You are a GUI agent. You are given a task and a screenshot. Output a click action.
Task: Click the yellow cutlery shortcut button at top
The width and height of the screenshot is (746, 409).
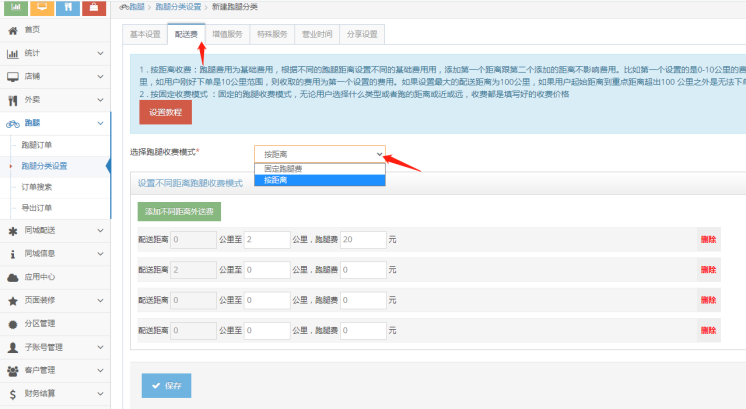[67, 8]
